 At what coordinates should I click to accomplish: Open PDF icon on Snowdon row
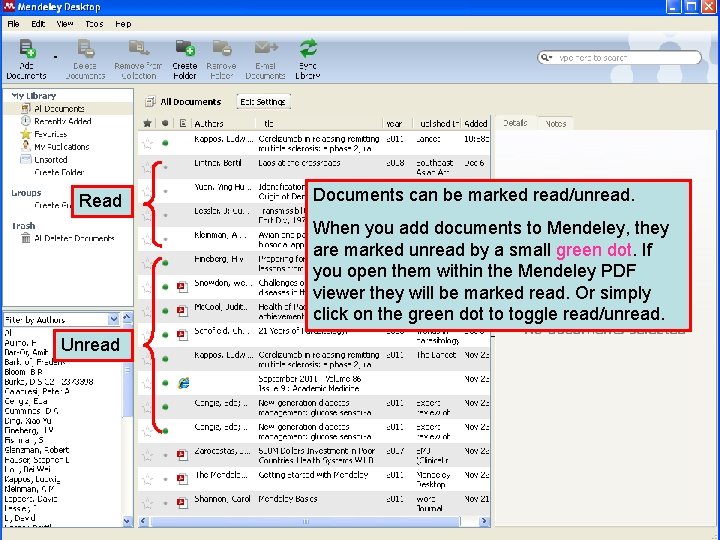(182, 287)
